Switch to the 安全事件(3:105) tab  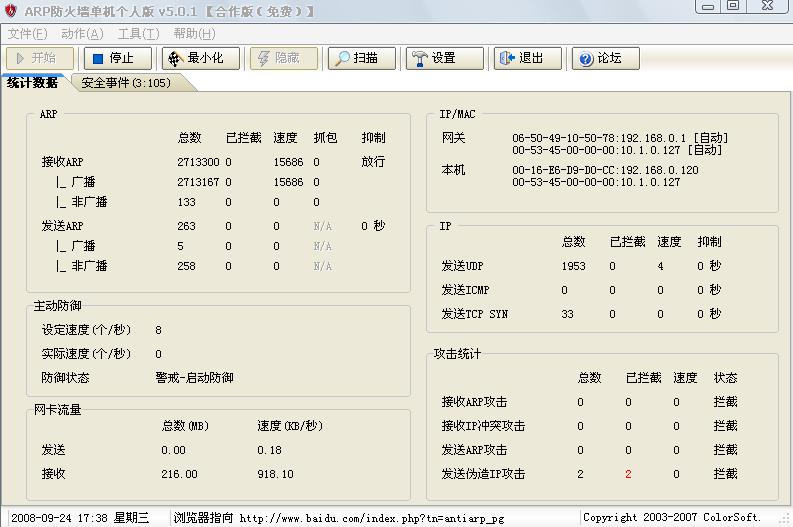pyautogui.click(x=126, y=83)
